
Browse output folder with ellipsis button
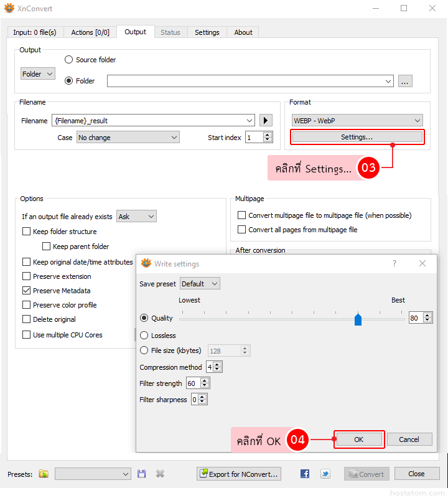(405, 81)
